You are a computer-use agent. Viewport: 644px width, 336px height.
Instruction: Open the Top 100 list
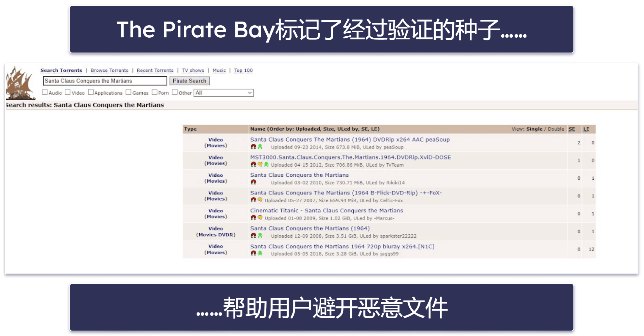243,70
